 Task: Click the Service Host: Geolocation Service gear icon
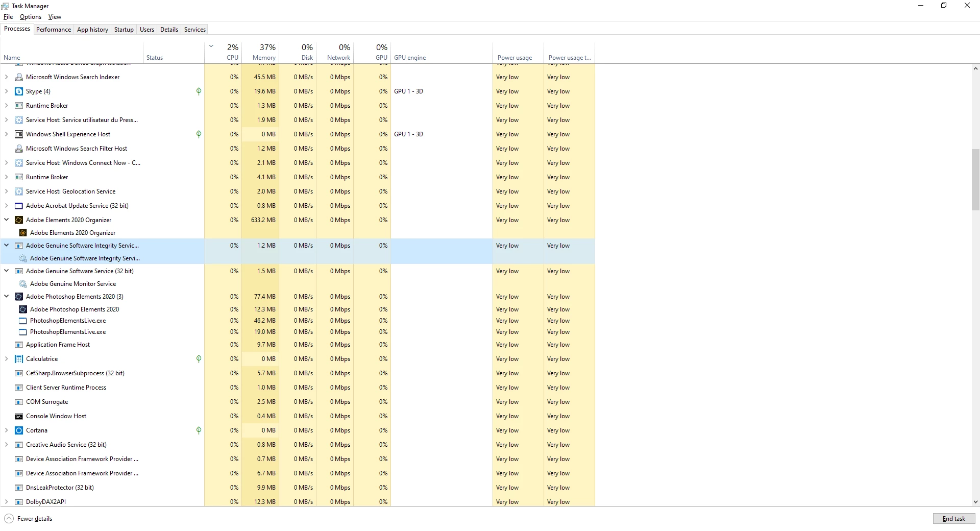click(19, 191)
